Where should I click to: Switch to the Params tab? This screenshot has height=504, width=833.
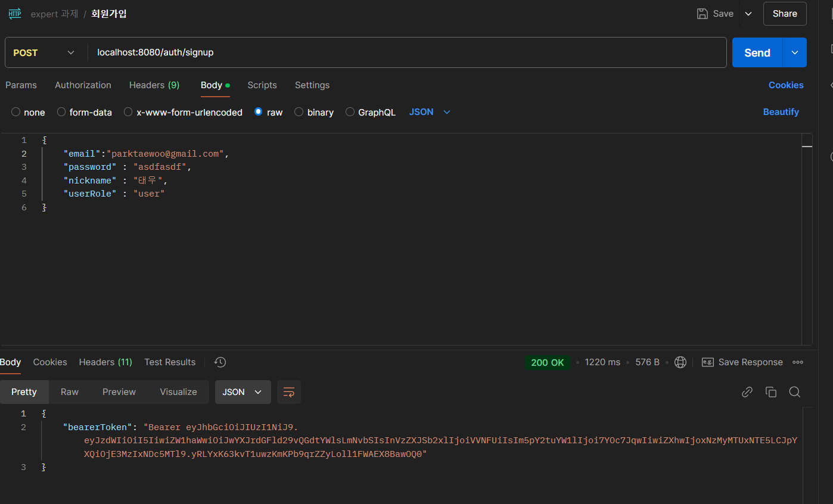[x=21, y=85]
